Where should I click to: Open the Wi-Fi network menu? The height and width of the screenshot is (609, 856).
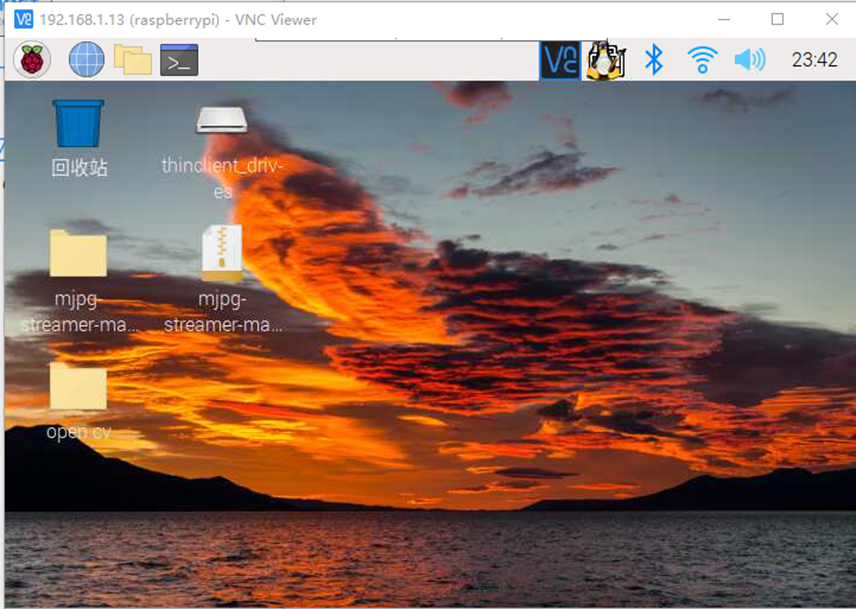(702, 60)
